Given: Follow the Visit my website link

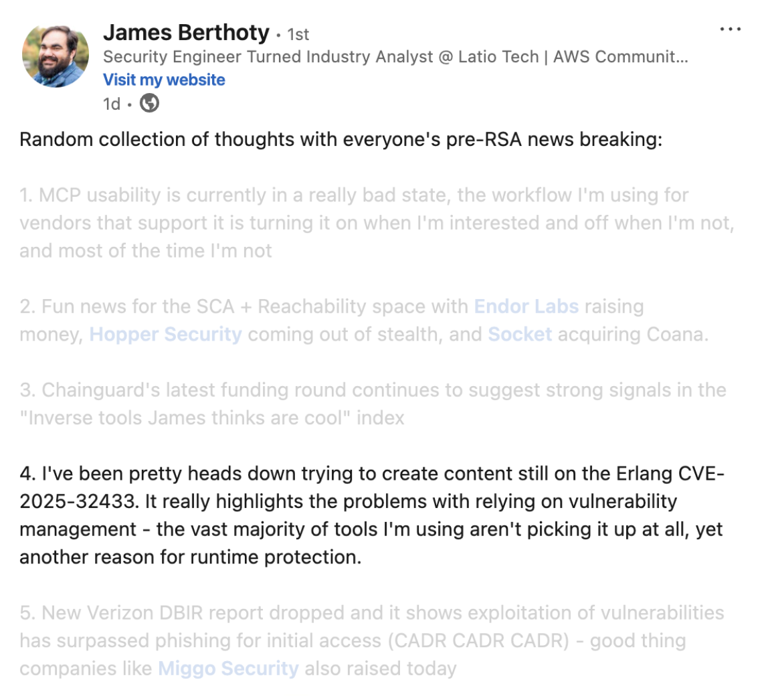Looking at the screenshot, I should [164, 80].
